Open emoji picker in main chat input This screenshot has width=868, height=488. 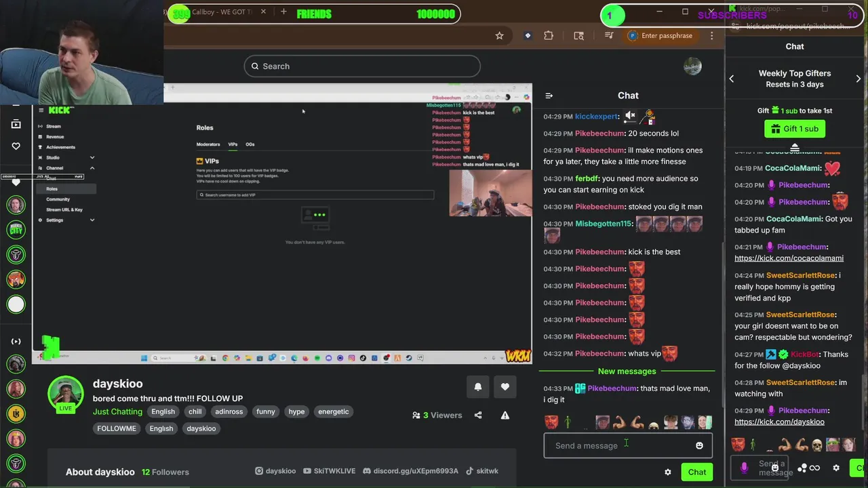(699, 445)
